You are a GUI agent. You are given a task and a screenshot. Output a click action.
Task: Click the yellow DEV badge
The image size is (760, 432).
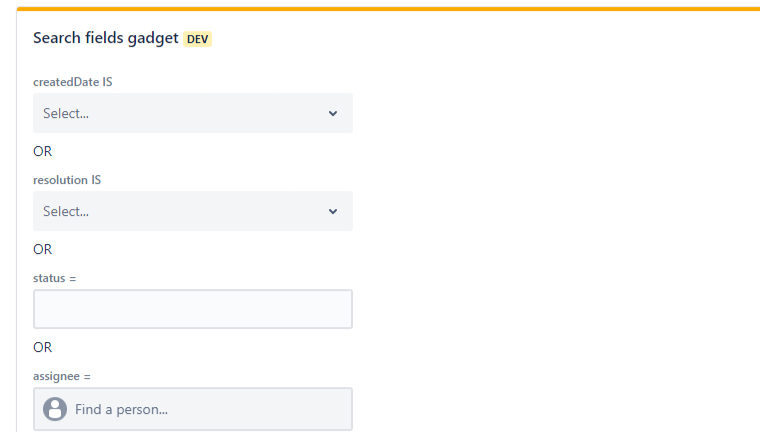point(198,39)
